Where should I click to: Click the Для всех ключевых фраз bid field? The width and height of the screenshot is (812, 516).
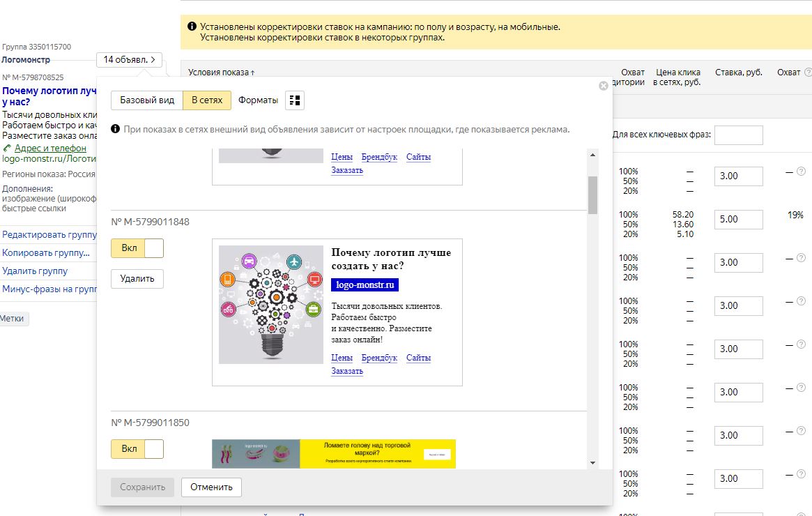coord(738,135)
